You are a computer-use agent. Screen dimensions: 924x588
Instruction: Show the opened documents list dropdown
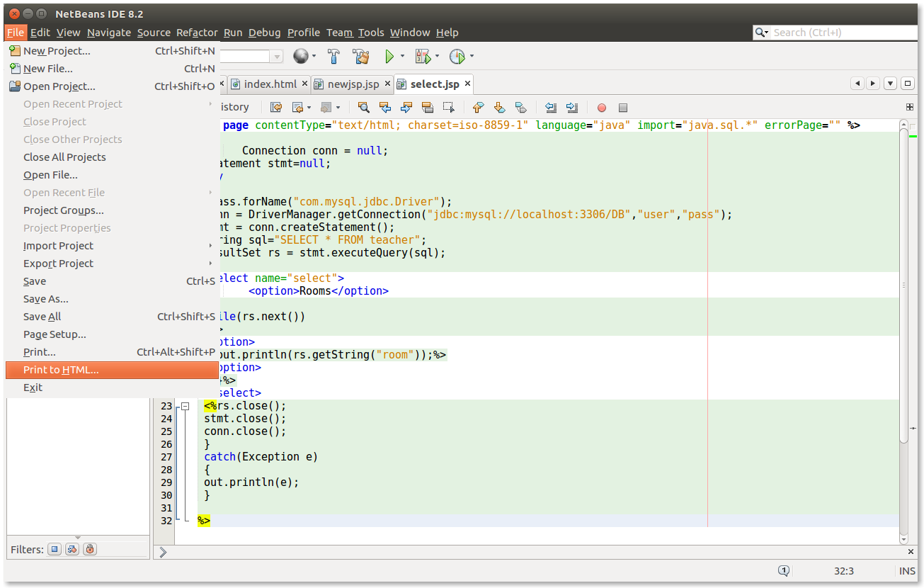(x=890, y=84)
